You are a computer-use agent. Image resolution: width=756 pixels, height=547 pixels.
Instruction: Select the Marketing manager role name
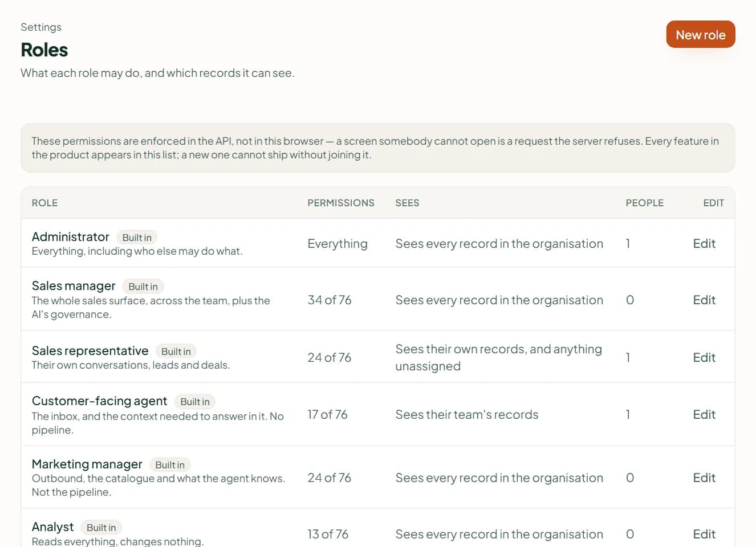click(87, 464)
